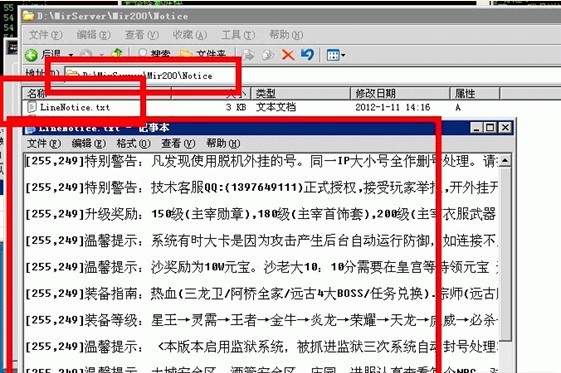The width and height of the screenshot is (561, 373).
Task: Go up one folder level
Action: (x=117, y=54)
